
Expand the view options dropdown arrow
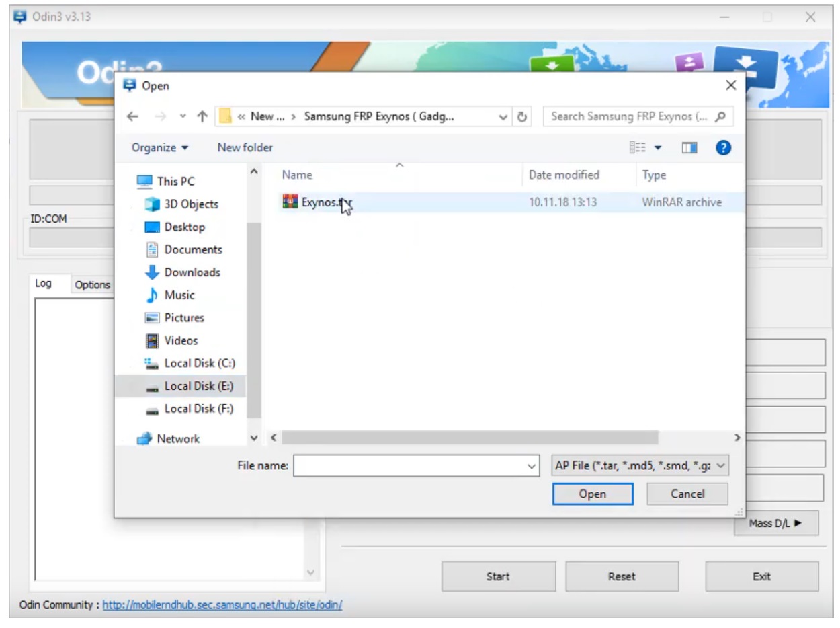pyautogui.click(x=658, y=147)
